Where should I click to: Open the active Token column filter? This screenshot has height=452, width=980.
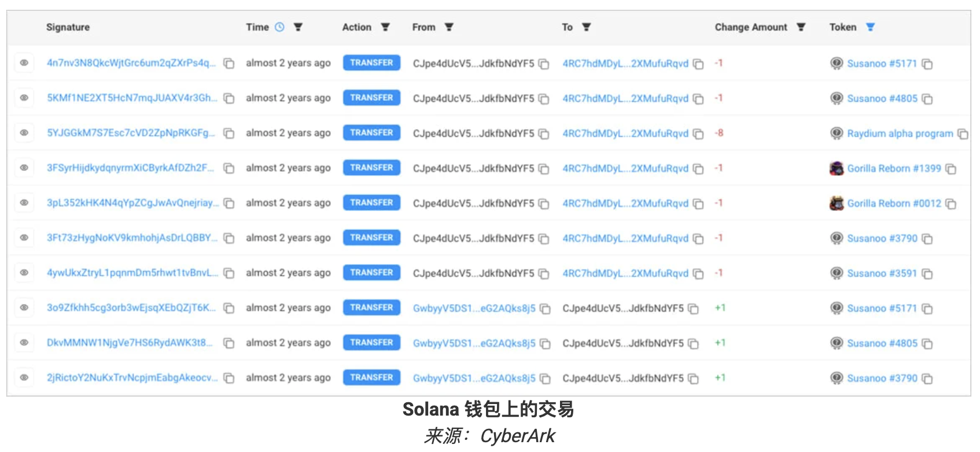pyautogui.click(x=870, y=27)
